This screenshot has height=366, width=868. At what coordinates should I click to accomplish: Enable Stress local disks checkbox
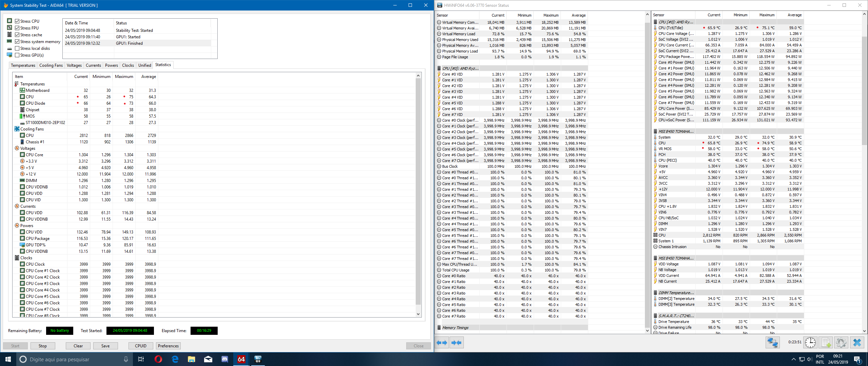(17, 48)
